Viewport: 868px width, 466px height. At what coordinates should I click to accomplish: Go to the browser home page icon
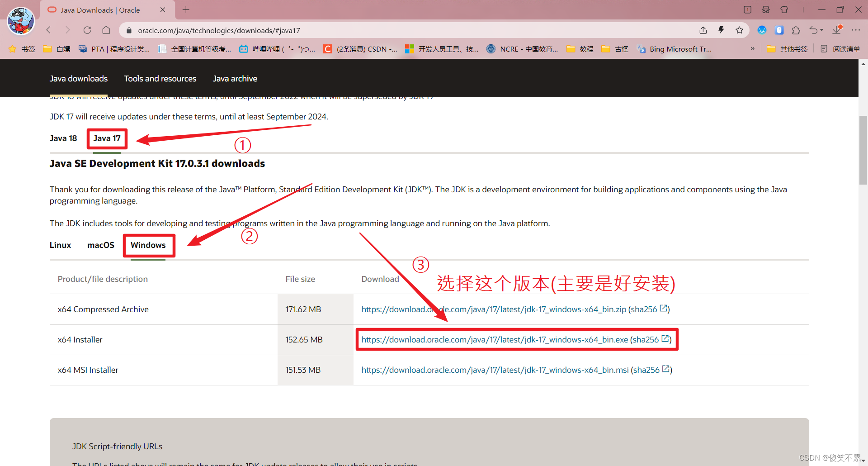pos(106,30)
